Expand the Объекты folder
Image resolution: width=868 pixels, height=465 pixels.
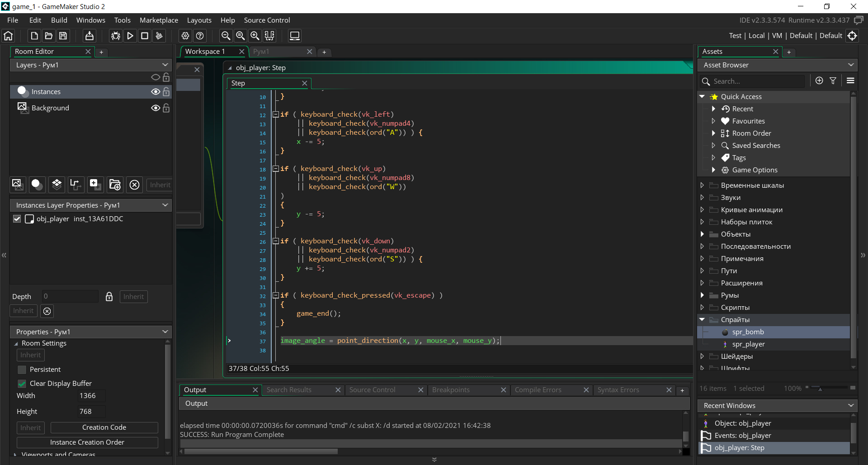pyautogui.click(x=702, y=234)
